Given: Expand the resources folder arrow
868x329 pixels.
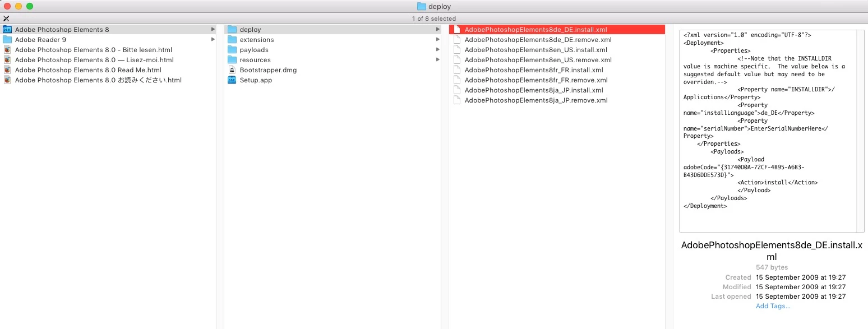Looking at the screenshot, I should click(438, 60).
